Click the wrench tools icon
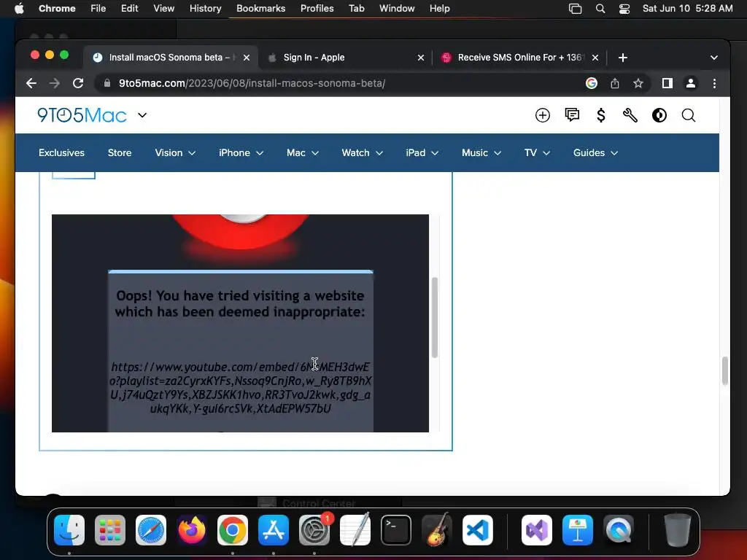This screenshot has width=747, height=560. pyautogui.click(x=630, y=115)
